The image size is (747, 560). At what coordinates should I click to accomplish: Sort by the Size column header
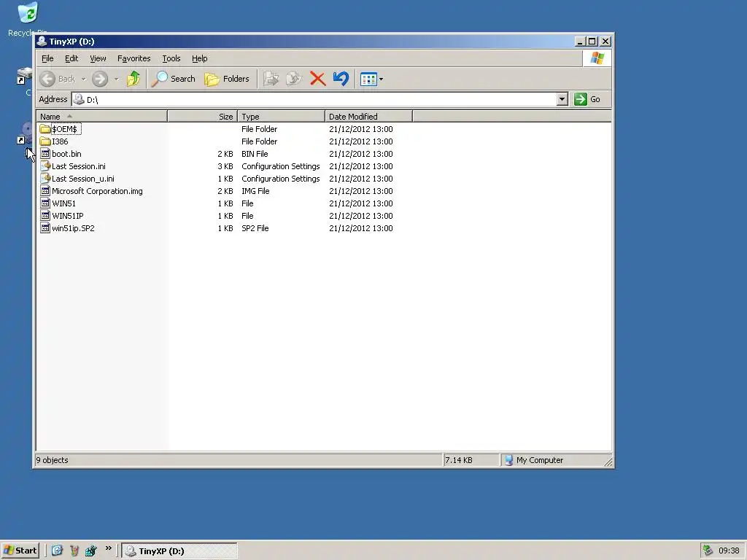[x=203, y=116]
